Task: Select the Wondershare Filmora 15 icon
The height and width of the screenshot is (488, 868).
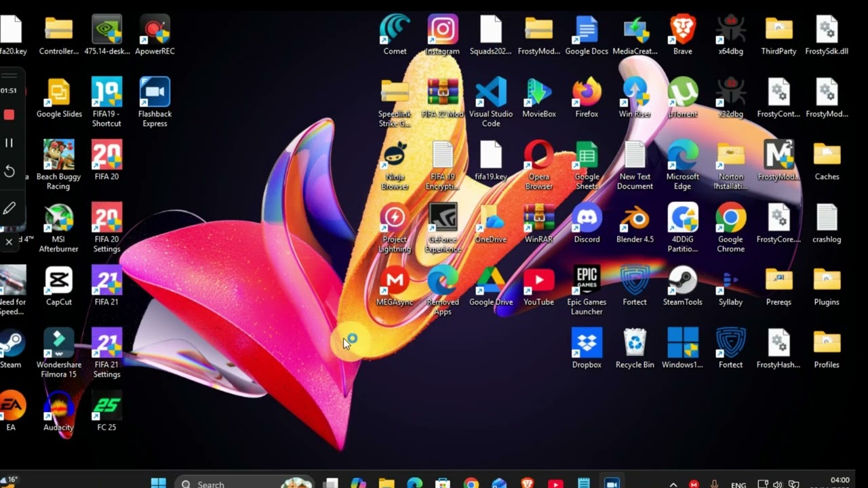Action: point(59,352)
